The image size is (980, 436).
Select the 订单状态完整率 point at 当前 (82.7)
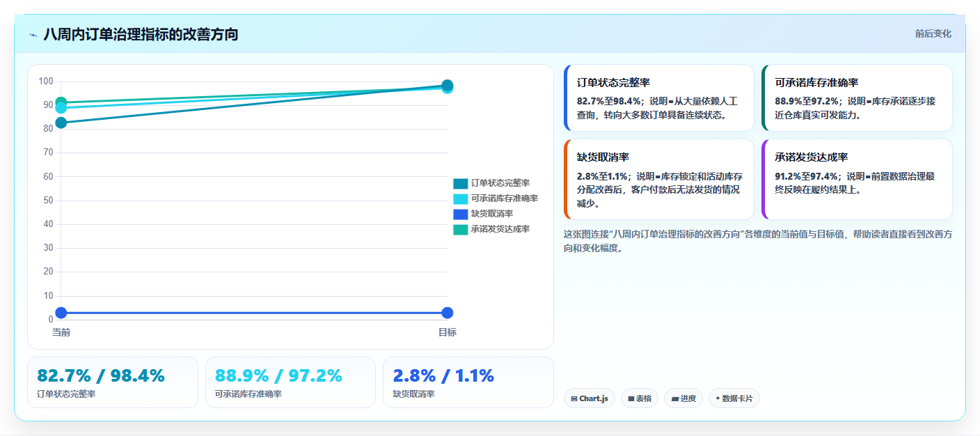[x=61, y=123]
